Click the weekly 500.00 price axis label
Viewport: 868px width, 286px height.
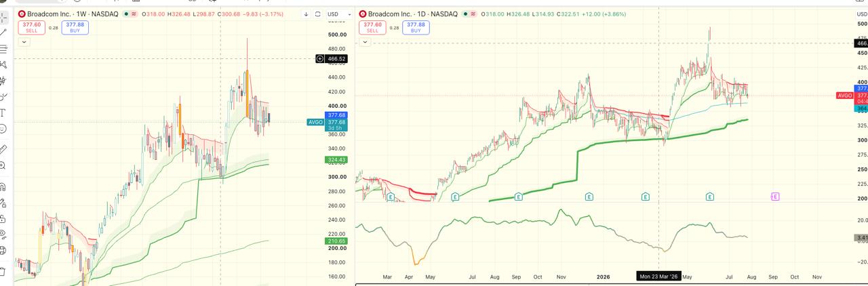click(x=337, y=35)
